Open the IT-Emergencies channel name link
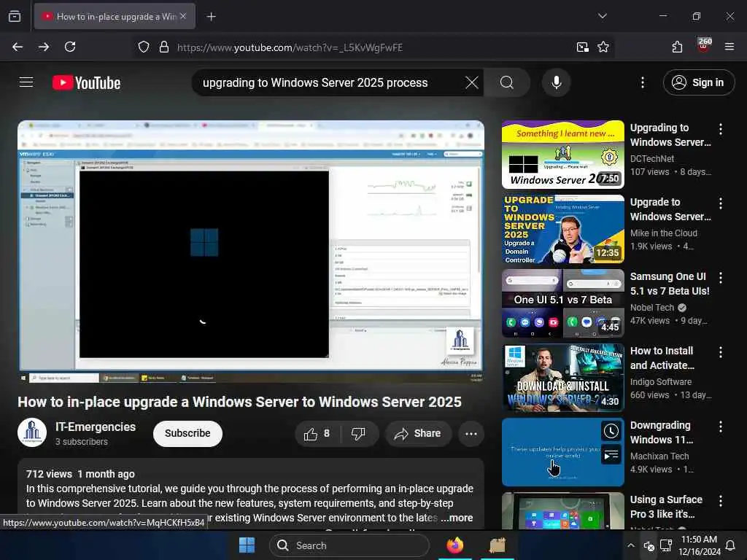 (x=96, y=427)
